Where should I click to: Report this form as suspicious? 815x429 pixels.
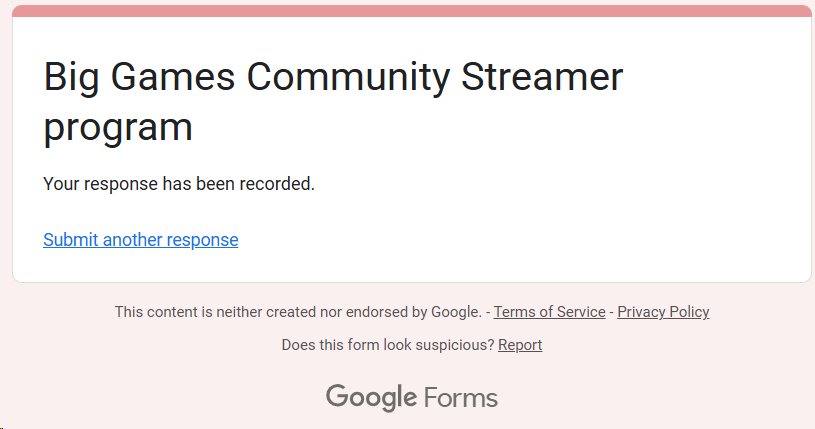(520, 345)
